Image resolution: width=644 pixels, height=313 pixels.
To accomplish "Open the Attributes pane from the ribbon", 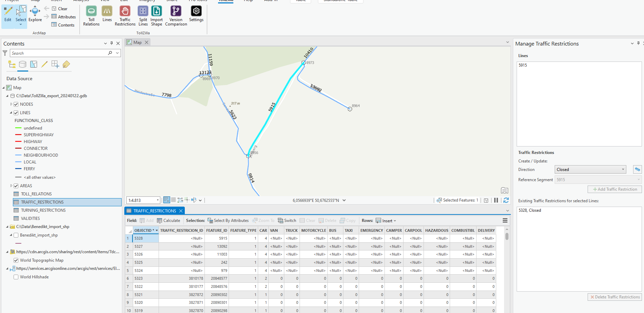I will pyautogui.click(x=64, y=17).
